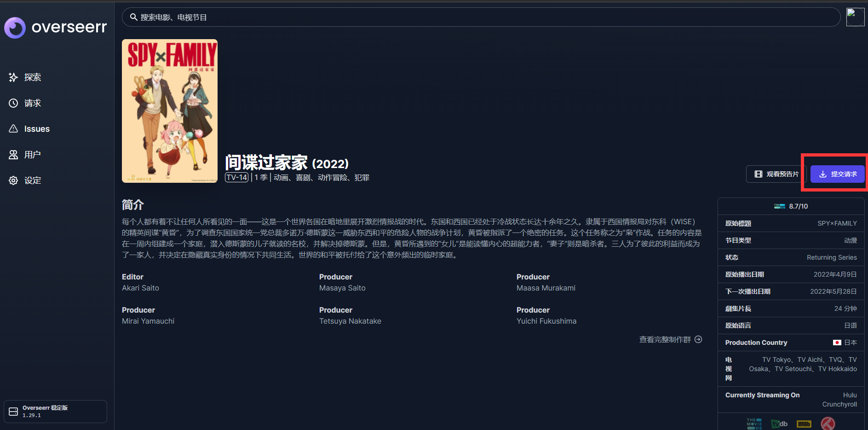Open the 用户 (Users) page
This screenshot has height=430, width=868.
tap(32, 155)
